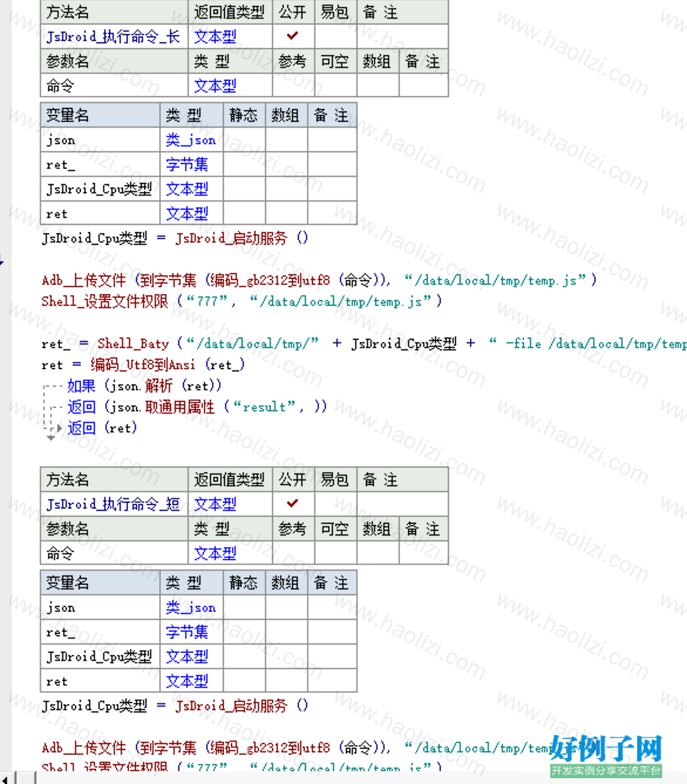The width and height of the screenshot is (687, 784).
Task: Toggle 公开 checkmark for JsDroid_执行命令_短
Action: [293, 503]
